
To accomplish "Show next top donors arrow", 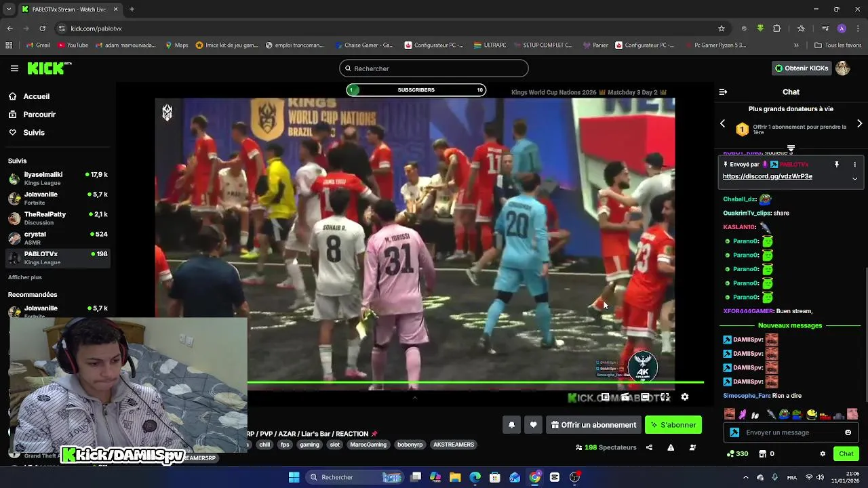I will [859, 123].
